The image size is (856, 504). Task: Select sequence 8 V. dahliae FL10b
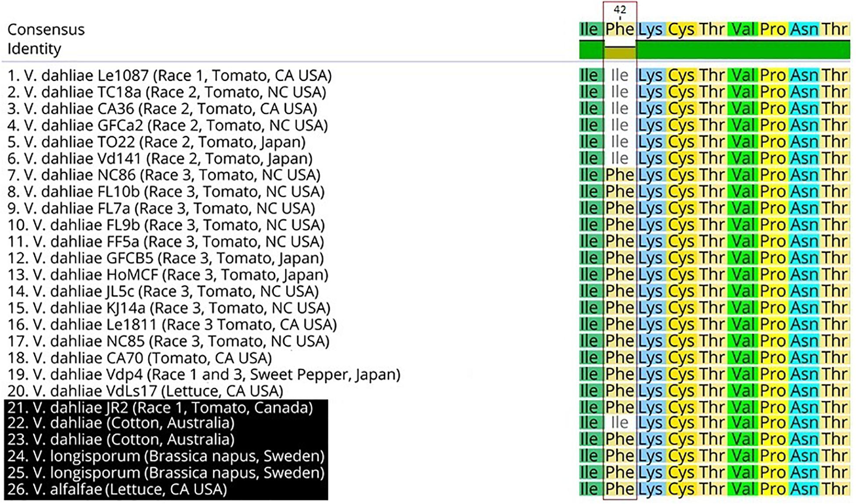166,192
